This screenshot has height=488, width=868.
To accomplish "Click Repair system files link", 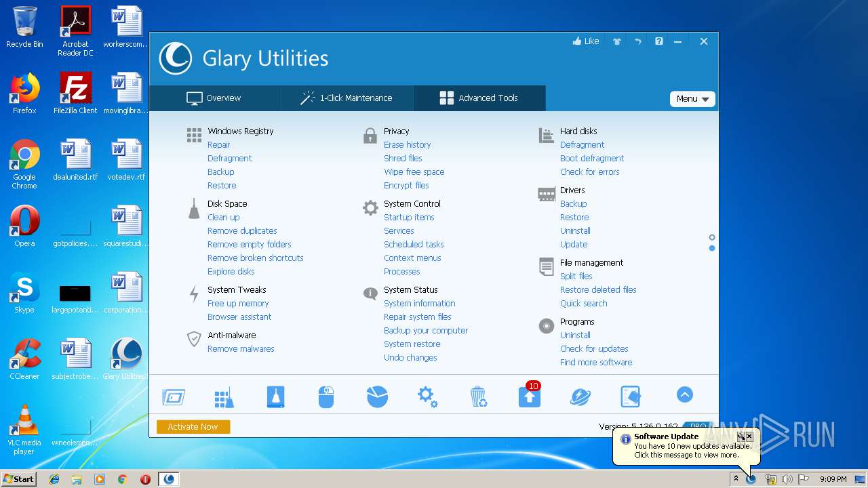I will (417, 317).
